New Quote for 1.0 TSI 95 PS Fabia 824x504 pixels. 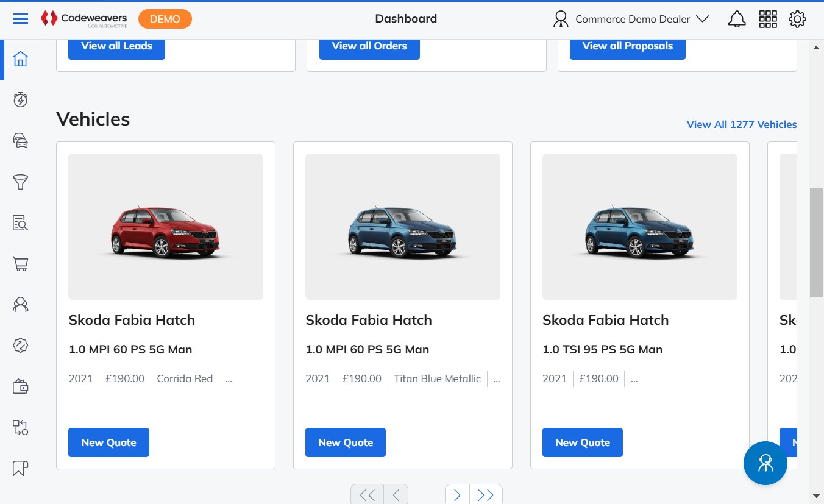(x=583, y=442)
